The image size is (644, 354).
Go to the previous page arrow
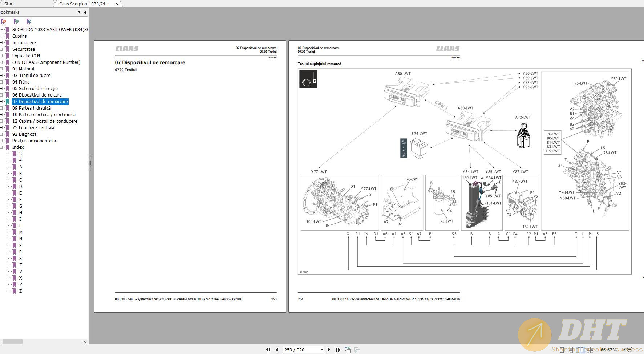[277, 350]
